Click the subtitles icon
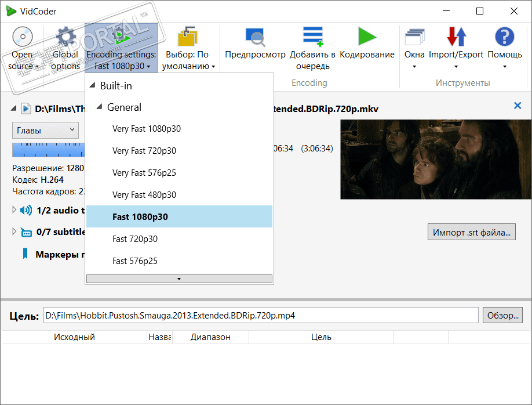The height and width of the screenshot is (405, 532). (26, 232)
